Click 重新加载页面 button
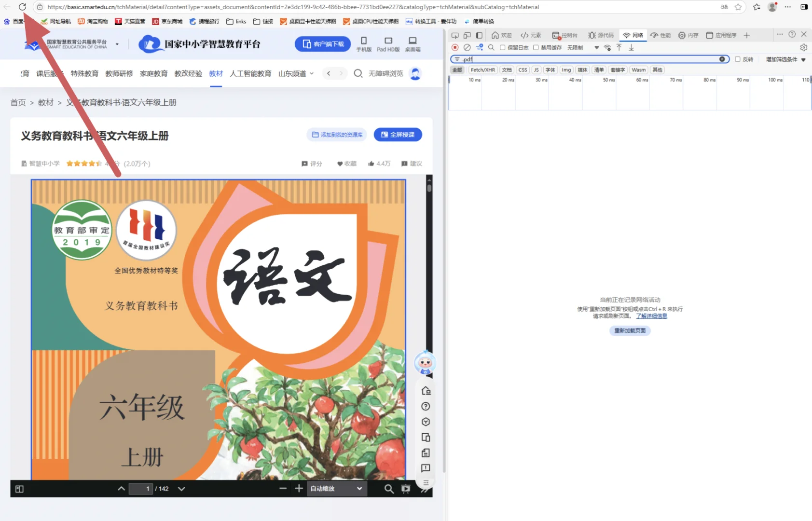The width and height of the screenshot is (812, 521). coord(630,330)
